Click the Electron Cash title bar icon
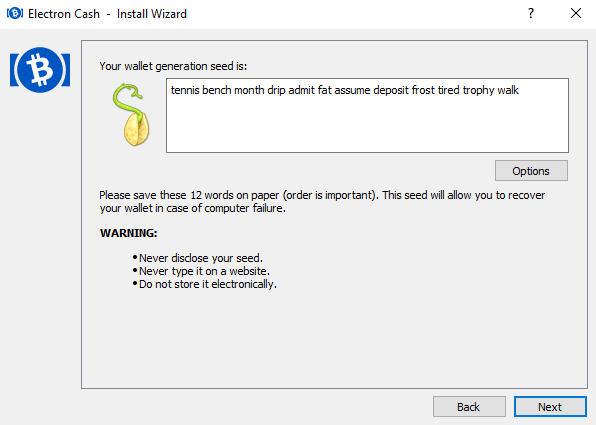Viewport: 596px width, 425px height. point(15,14)
